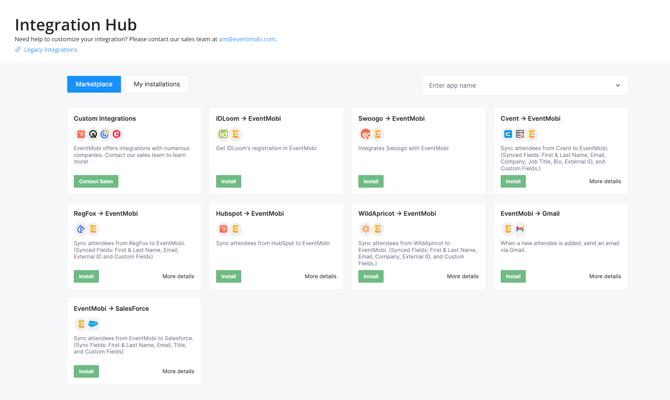Open the My installations tab
The width and height of the screenshot is (670, 400).
pyautogui.click(x=157, y=84)
